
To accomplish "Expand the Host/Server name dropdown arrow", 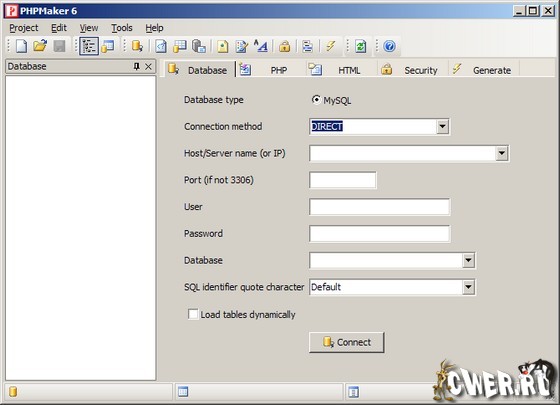I will coord(502,153).
